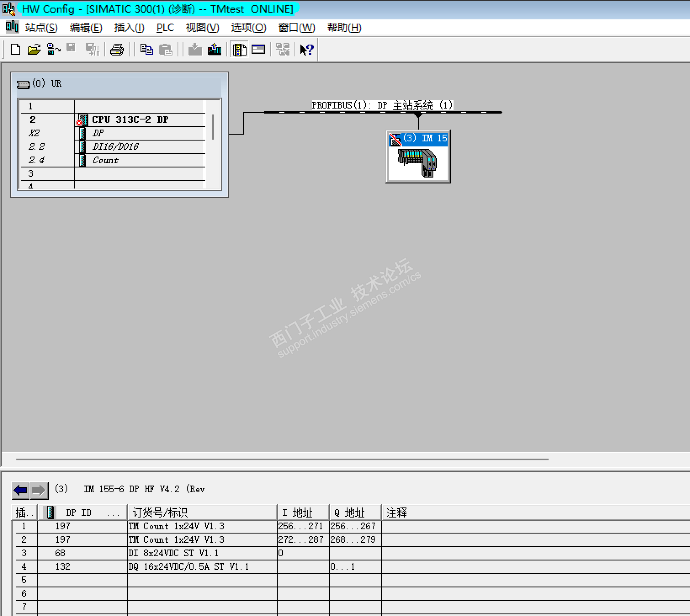Click the Download to Module icon
The height and width of the screenshot is (616, 690).
tap(195, 50)
